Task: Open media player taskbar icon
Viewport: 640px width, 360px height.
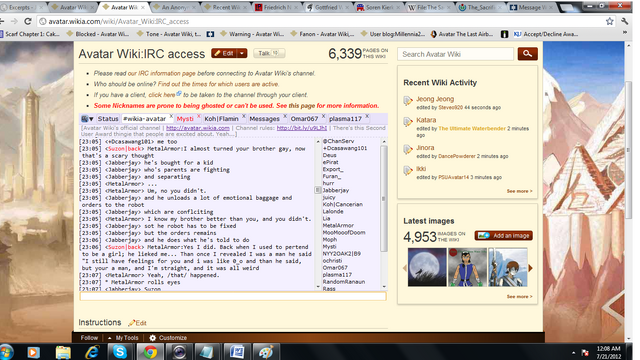Action: [x=33, y=352]
